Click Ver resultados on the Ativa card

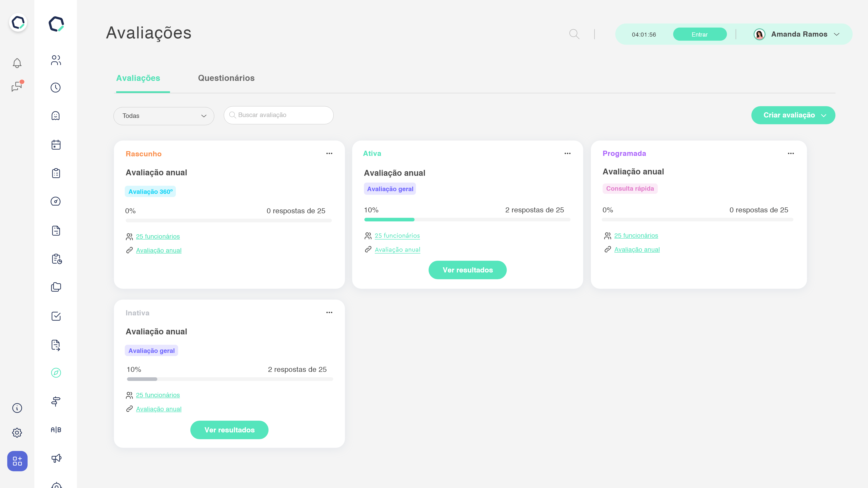(467, 270)
